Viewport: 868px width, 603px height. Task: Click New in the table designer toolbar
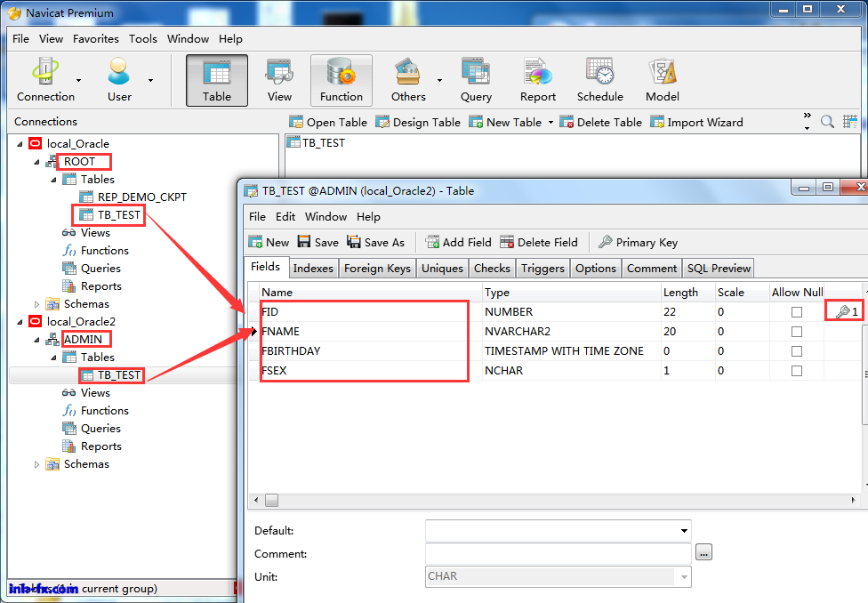269,243
